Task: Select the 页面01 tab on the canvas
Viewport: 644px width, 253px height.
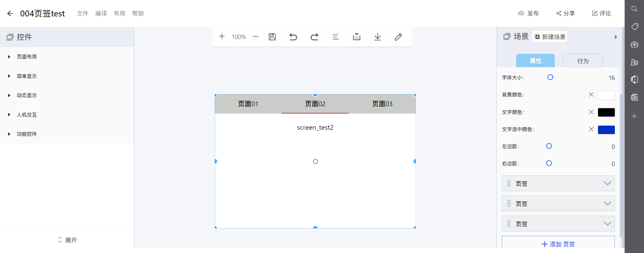Action: click(x=248, y=104)
